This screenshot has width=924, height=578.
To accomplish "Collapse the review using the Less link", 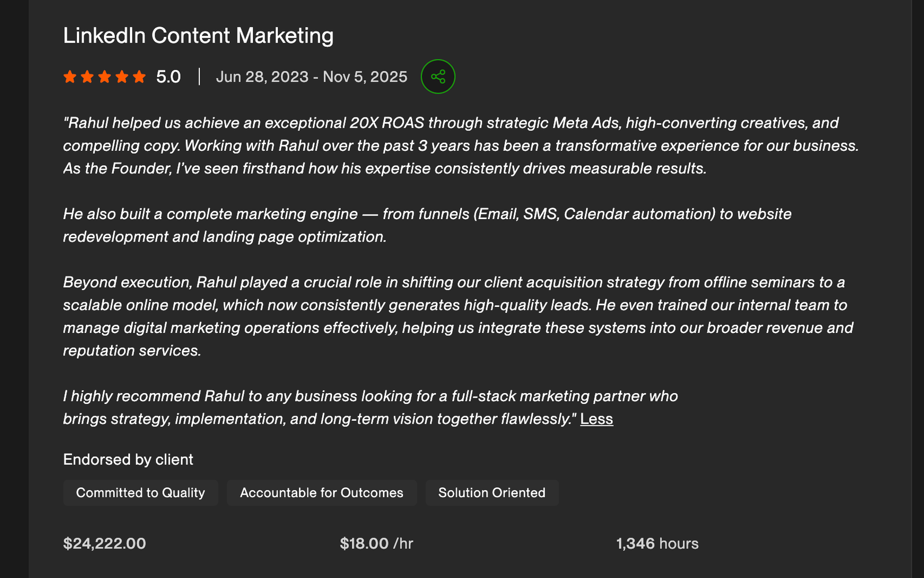I will (x=597, y=418).
